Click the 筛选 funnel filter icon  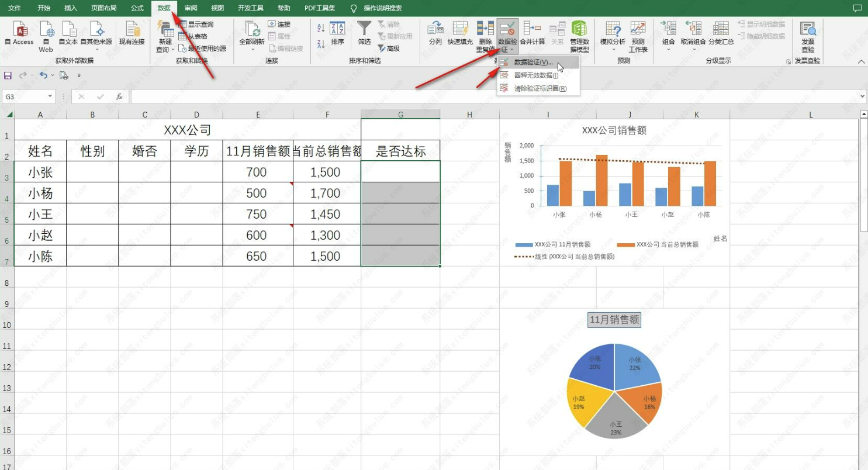click(364, 33)
